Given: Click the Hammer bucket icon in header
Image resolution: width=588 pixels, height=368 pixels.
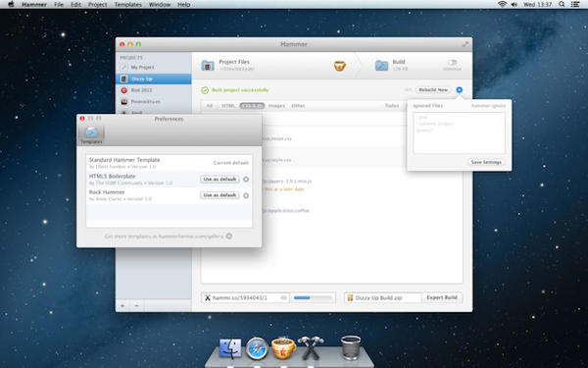Looking at the screenshot, I should pyautogui.click(x=339, y=66).
